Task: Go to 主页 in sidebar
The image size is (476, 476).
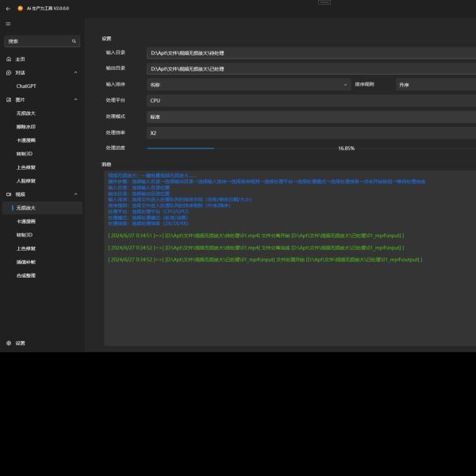Action: click(42, 59)
